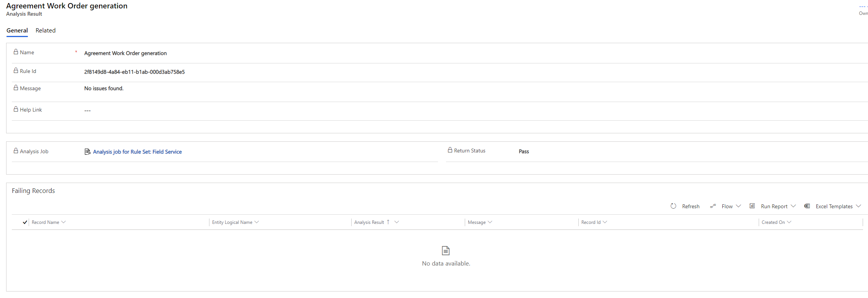Screen dimensions: 868x298
Task: Click the Refresh button label
Action: tap(691, 206)
